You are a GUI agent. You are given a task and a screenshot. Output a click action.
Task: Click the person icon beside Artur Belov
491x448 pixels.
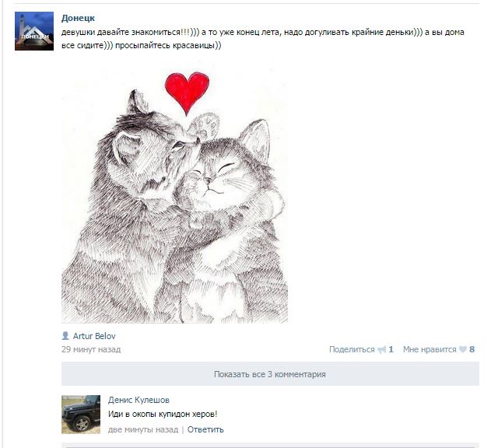coord(65,335)
